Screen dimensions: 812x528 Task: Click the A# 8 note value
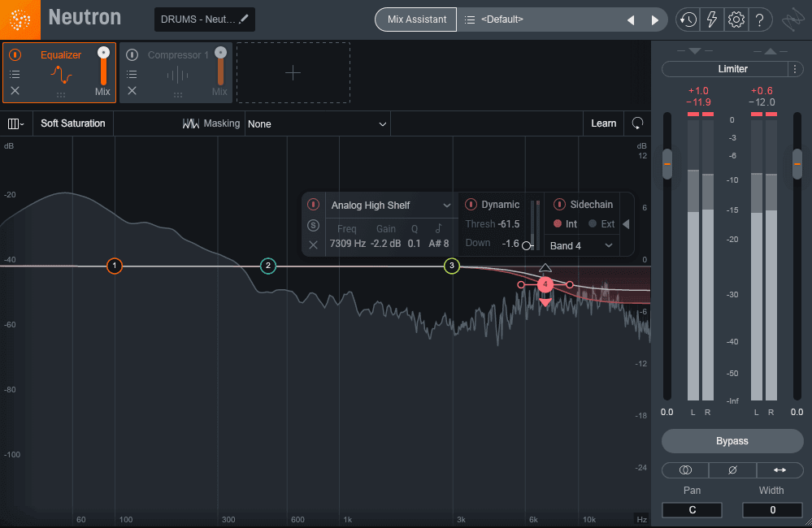[439, 244]
